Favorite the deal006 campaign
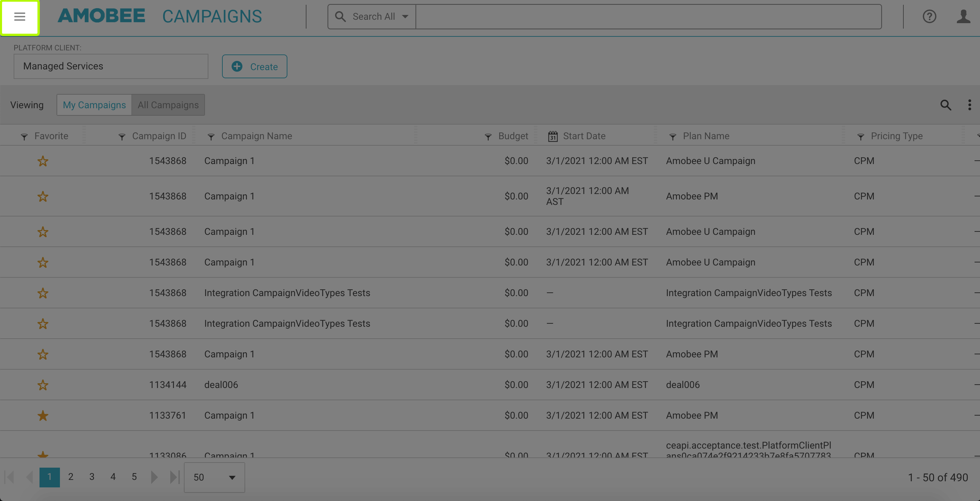The image size is (980, 501). click(43, 385)
